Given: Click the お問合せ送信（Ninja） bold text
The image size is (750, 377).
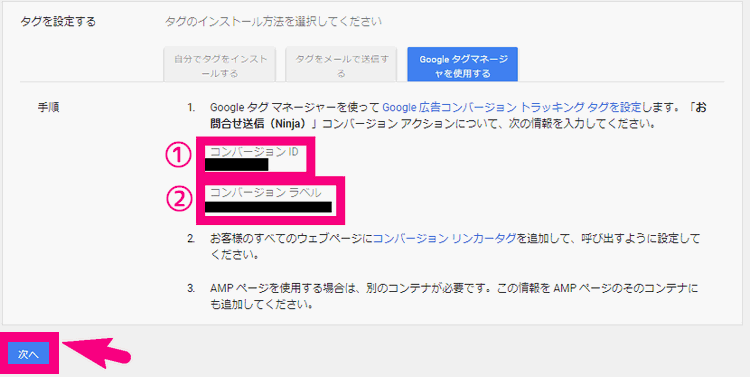Looking at the screenshot, I should (459, 116).
